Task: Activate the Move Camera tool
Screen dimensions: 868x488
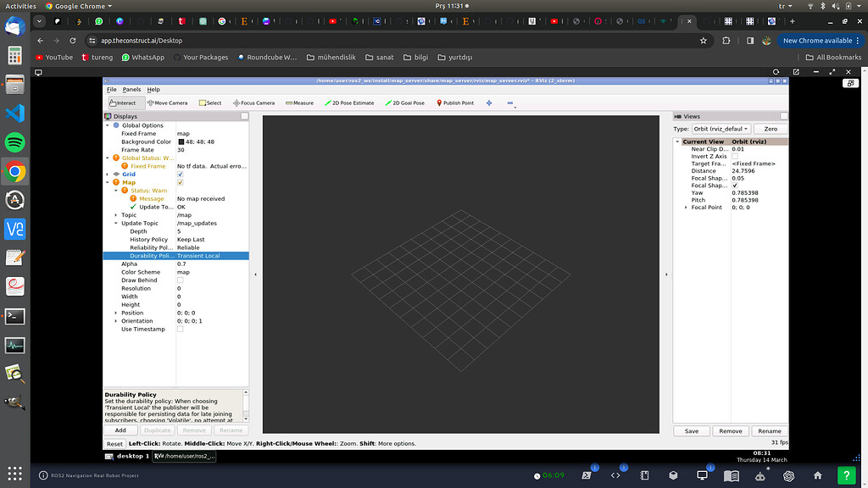Action: pos(169,102)
